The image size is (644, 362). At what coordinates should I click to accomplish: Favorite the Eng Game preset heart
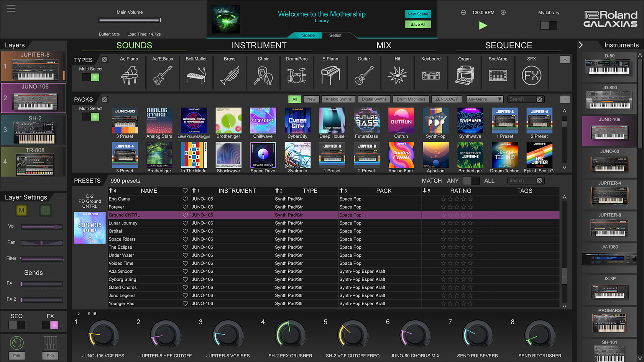[x=185, y=199]
